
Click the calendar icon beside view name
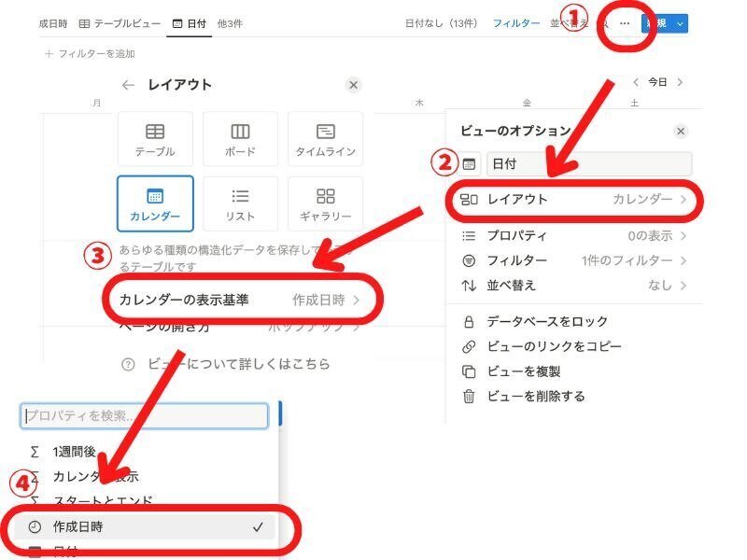pyautogui.click(x=469, y=164)
